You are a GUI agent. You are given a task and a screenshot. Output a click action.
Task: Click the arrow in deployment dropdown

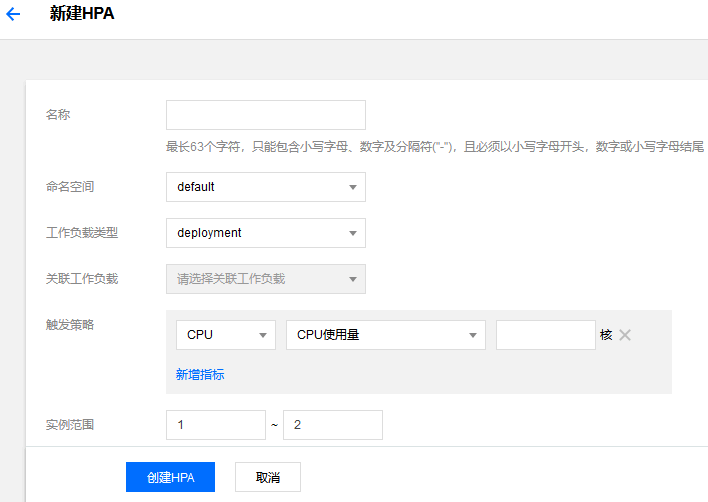353,233
